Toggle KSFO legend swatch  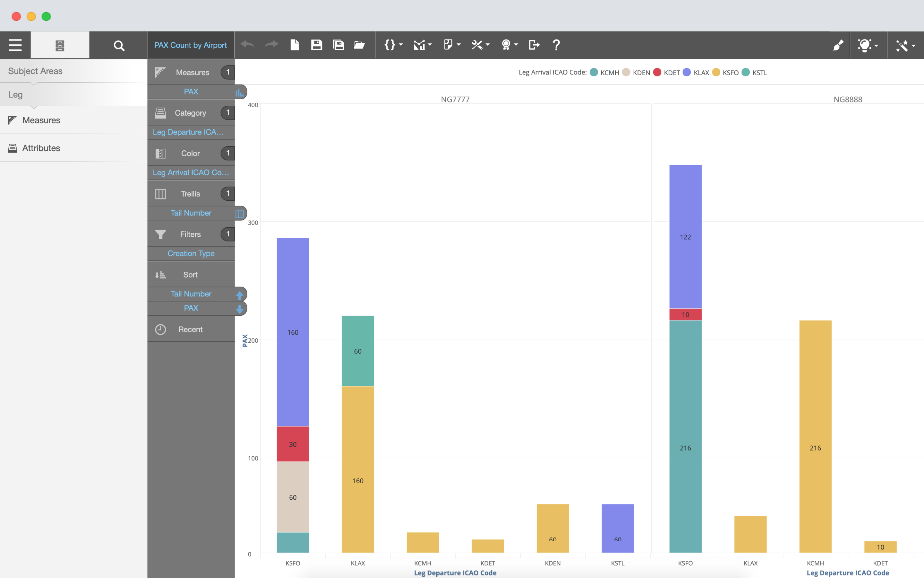716,72
